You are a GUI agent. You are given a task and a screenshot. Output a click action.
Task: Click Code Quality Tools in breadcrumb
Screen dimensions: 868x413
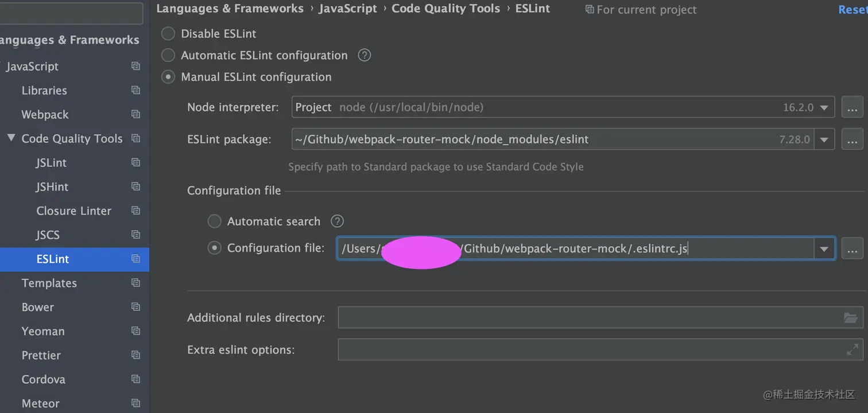tap(445, 9)
